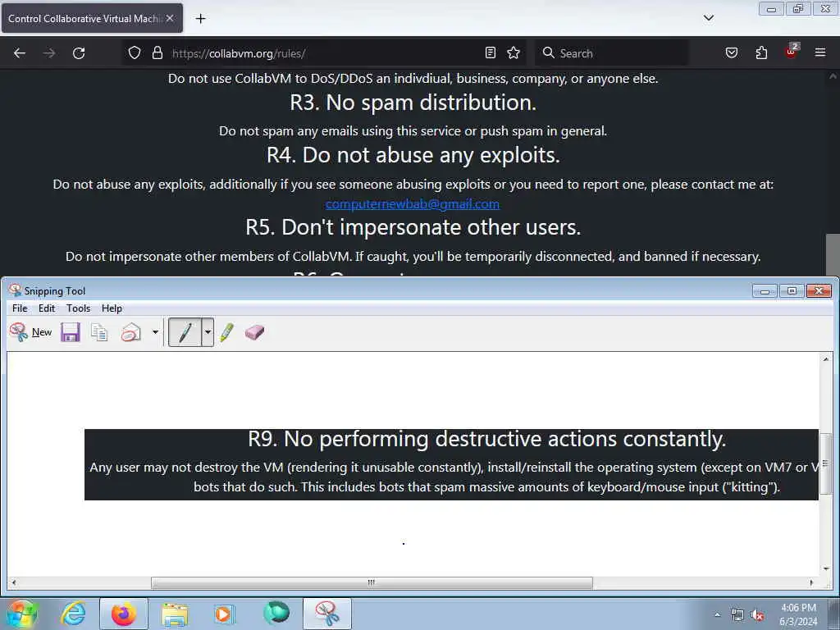840x630 pixels.
Task: Select the Highlighter tool
Action: [x=226, y=332]
